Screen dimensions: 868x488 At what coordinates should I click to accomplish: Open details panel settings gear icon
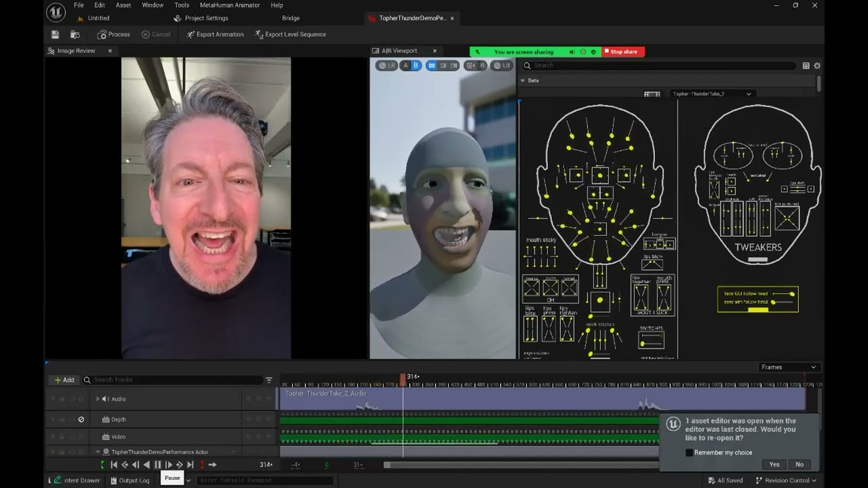pyautogui.click(x=817, y=66)
